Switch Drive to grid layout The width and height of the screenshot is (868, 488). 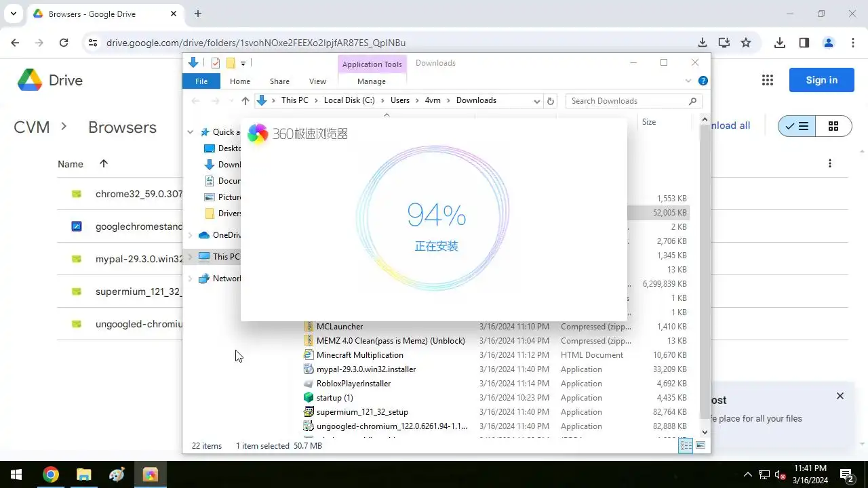(x=833, y=126)
